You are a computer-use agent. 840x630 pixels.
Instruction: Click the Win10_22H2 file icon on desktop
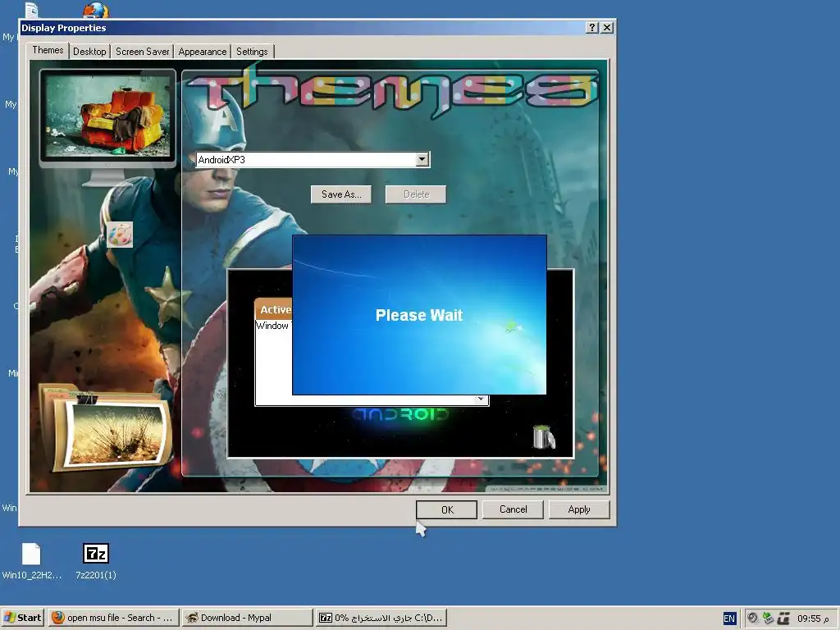31,554
